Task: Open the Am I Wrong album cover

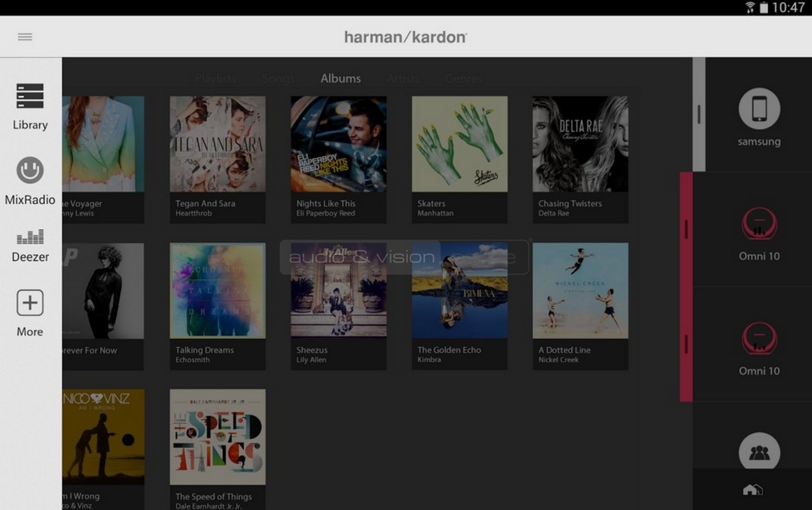Action: (x=103, y=437)
